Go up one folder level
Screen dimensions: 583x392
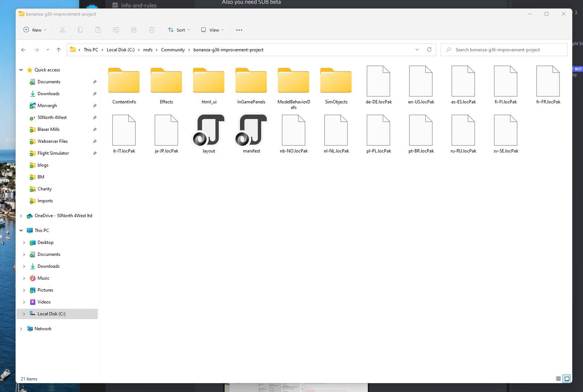pos(58,49)
